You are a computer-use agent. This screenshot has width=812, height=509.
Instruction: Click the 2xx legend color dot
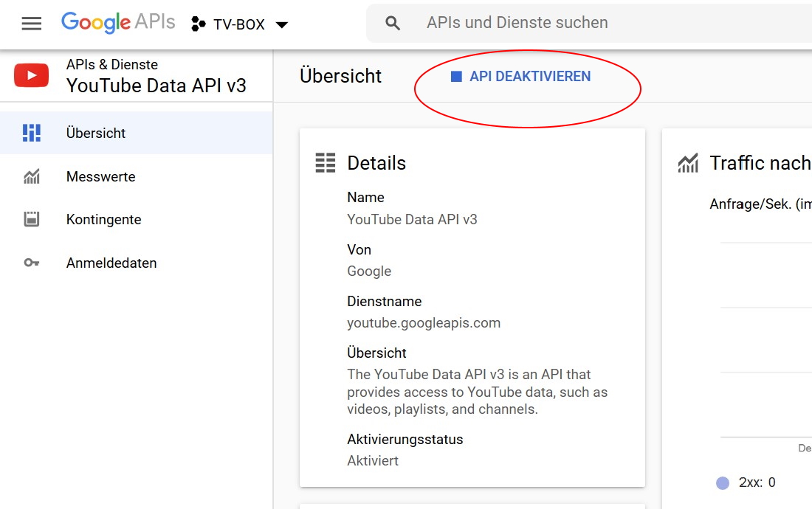pos(723,483)
